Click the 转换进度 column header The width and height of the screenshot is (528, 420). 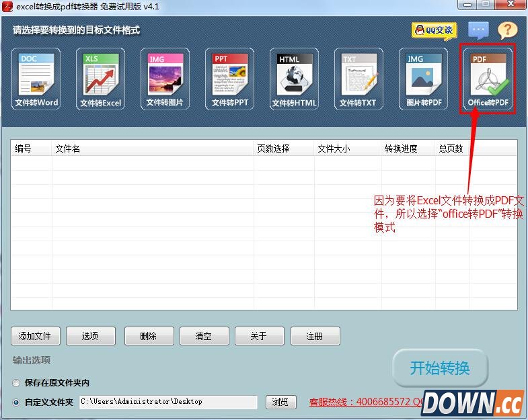(408, 148)
